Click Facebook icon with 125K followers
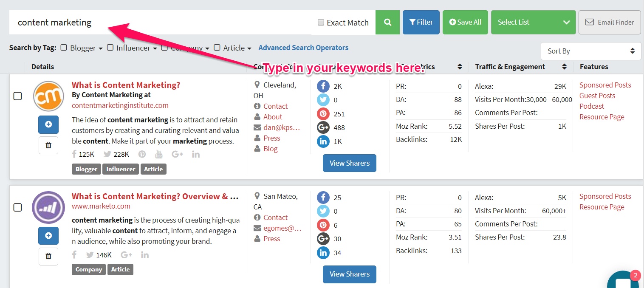Viewport: 644px width, 288px height. [x=74, y=154]
